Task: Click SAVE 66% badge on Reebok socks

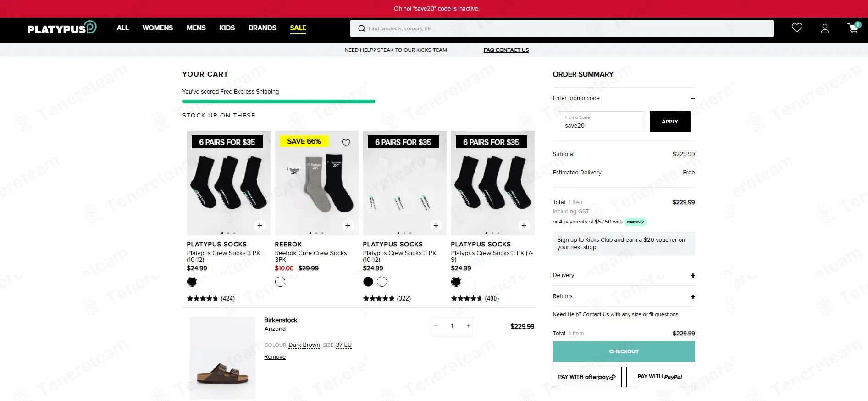Action: (x=304, y=141)
